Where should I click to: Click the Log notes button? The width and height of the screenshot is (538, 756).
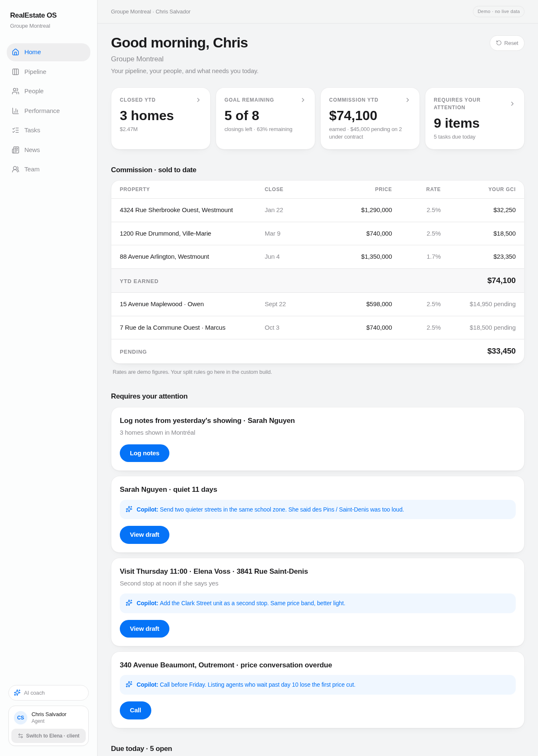tap(145, 453)
